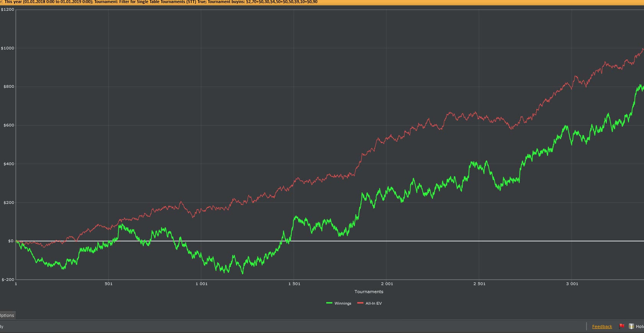
Task: Select the All-In EV legend label
Action: click(x=373, y=303)
